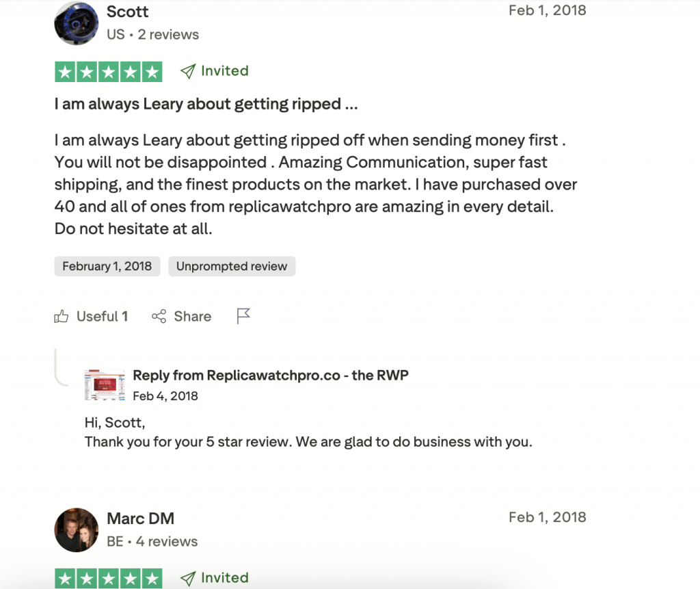Click the "February 1, 2018" date tag
This screenshot has width=700, height=589.
point(107,267)
